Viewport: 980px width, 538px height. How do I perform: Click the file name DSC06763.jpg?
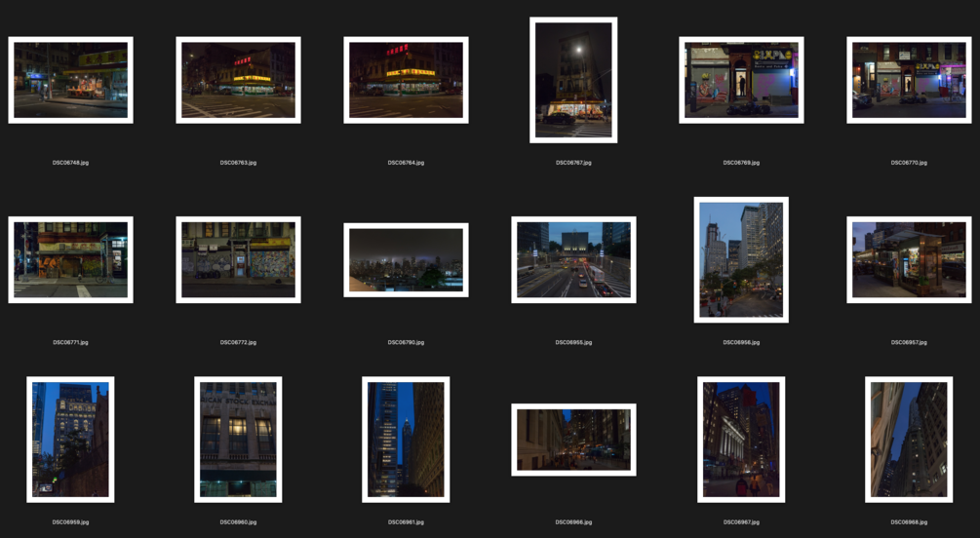(x=238, y=163)
